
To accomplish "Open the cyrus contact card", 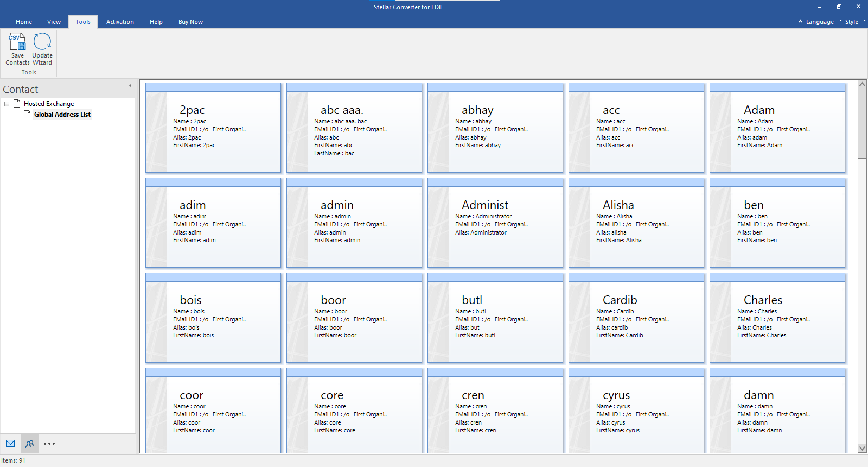I will (x=636, y=411).
